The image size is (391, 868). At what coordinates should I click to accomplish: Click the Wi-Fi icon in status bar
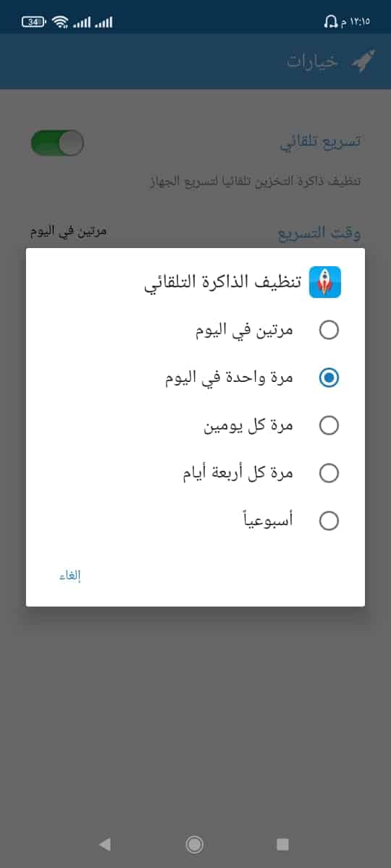(x=60, y=22)
